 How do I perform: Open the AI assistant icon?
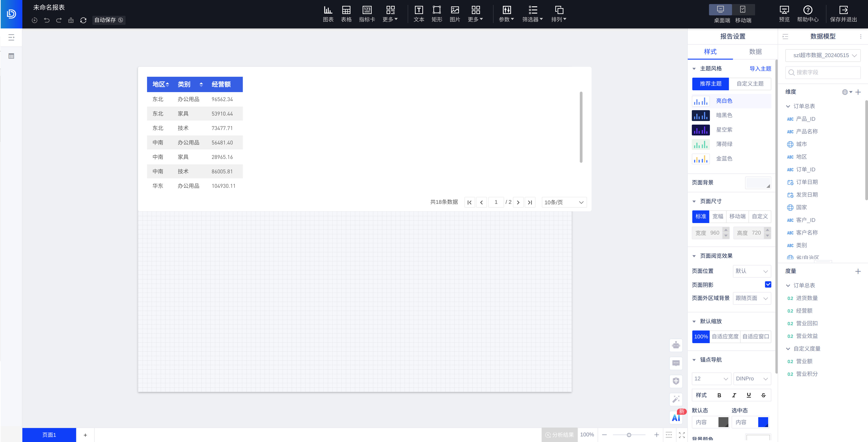(x=676, y=418)
